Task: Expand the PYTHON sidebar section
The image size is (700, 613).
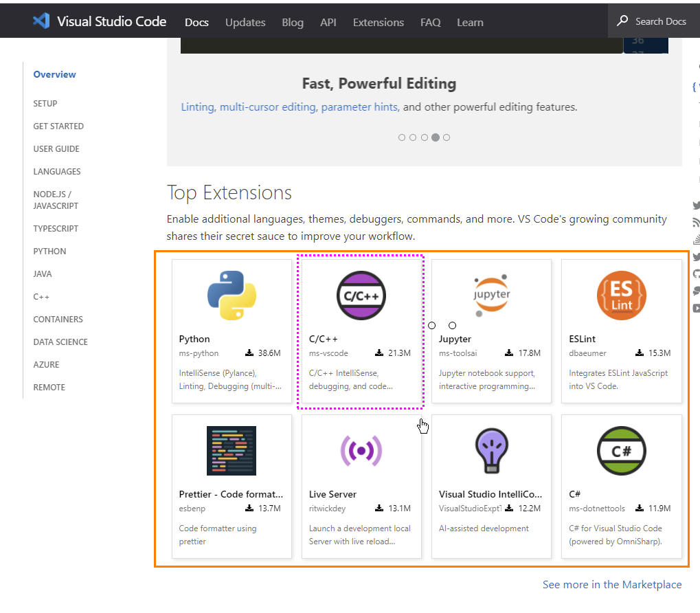Action: pyautogui.click(x=49, y=252)
